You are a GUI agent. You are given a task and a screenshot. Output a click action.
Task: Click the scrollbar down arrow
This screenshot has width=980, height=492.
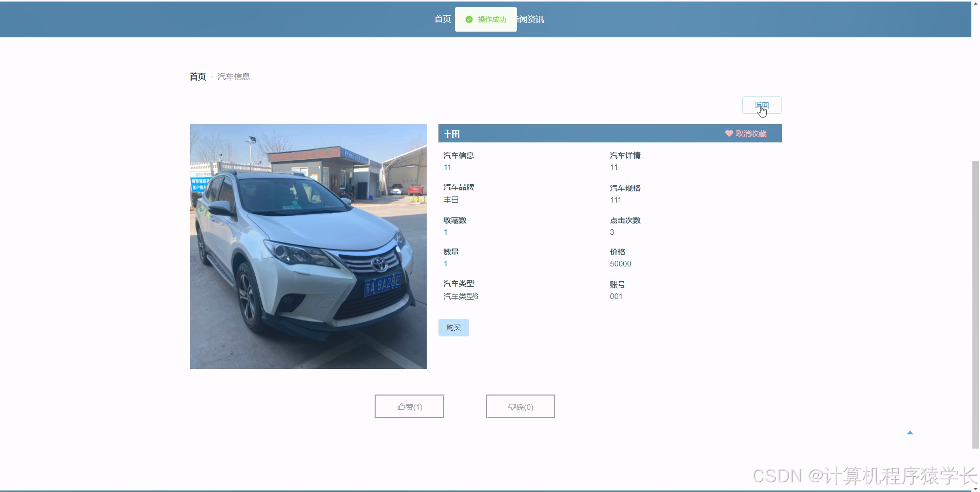(975, 488)
